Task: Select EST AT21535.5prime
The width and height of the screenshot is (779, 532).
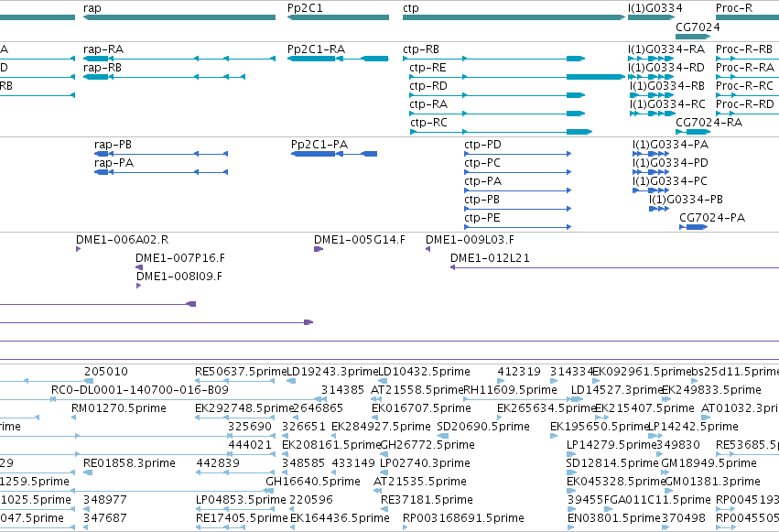Action: [x=420, y=482]
